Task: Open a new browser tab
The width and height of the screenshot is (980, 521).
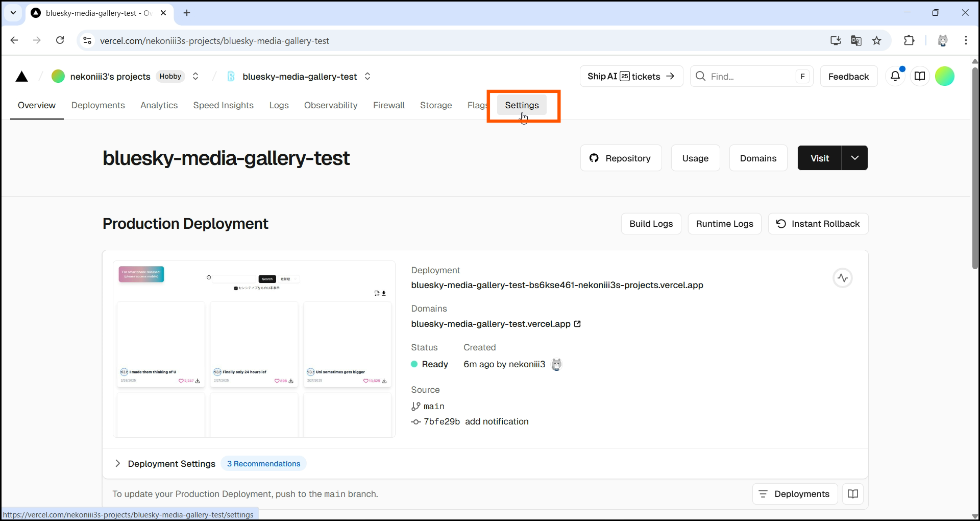Action: coord(187,13)
